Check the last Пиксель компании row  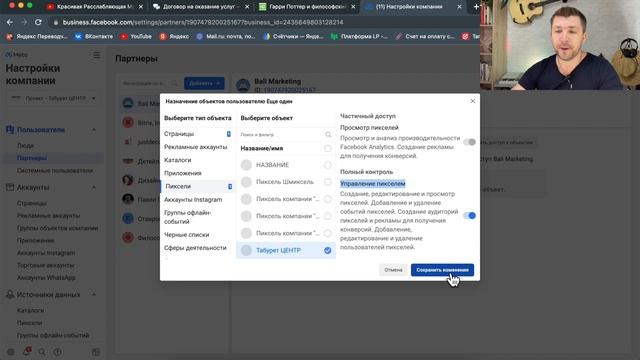click(x=327, y=233)
